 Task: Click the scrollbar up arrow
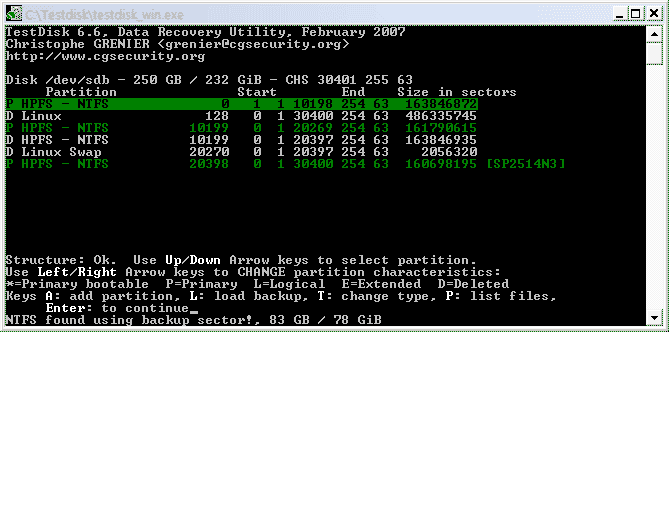click(x=654, y=34)
